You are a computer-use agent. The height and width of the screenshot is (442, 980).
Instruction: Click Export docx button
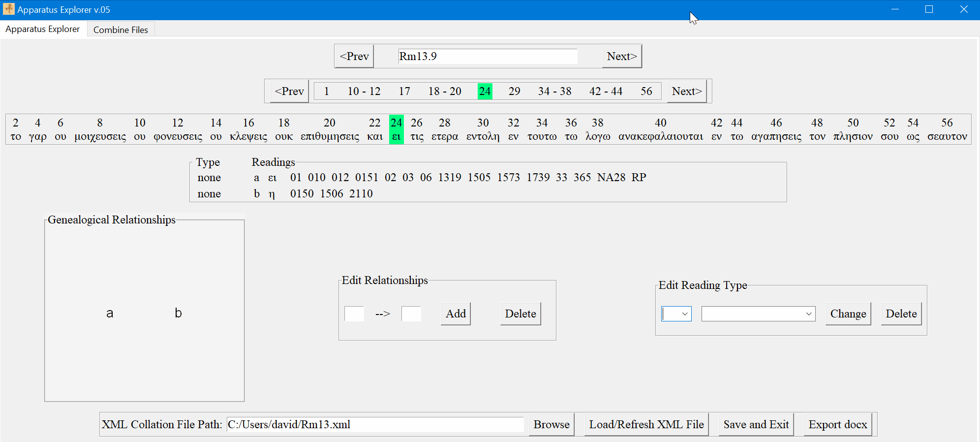click(x=838, y=424)
